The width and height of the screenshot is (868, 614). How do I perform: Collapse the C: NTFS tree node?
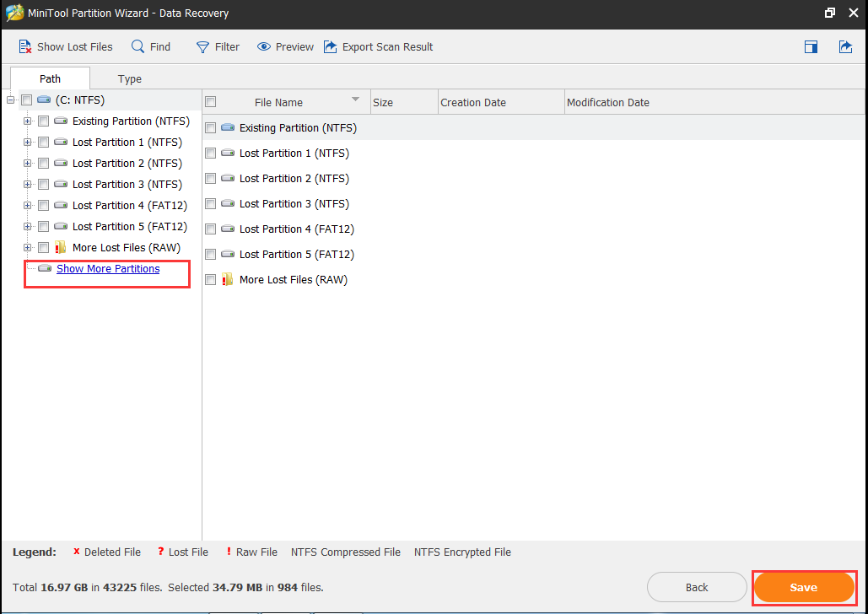coord(10,100)
